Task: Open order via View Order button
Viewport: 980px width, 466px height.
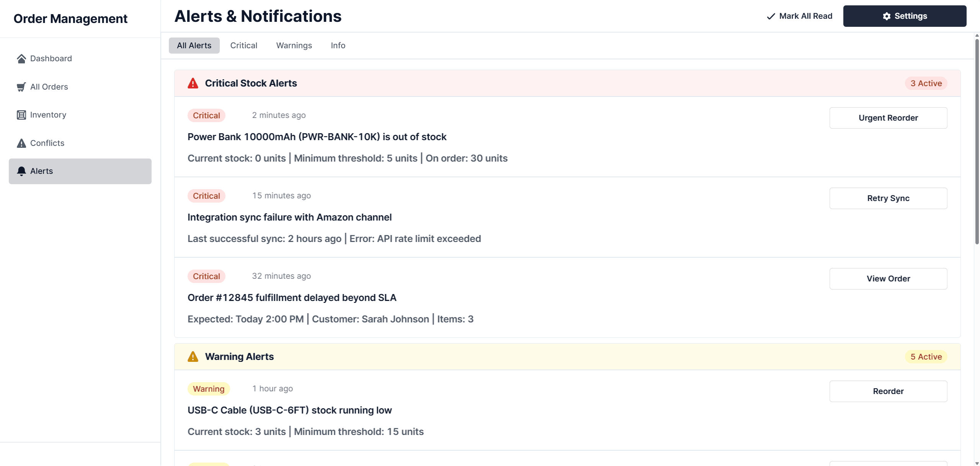Action: click(x=888, y=279)
